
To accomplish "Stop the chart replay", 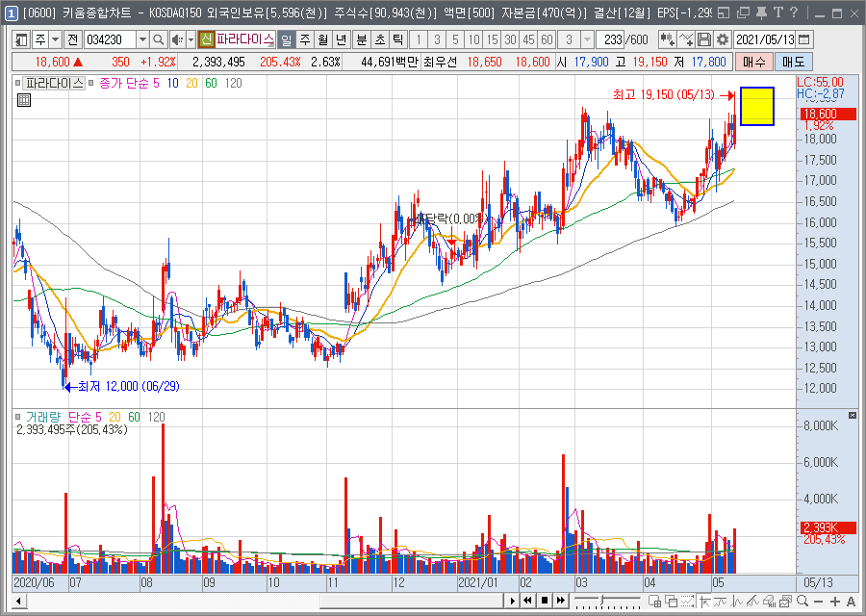I will [544, 602].
